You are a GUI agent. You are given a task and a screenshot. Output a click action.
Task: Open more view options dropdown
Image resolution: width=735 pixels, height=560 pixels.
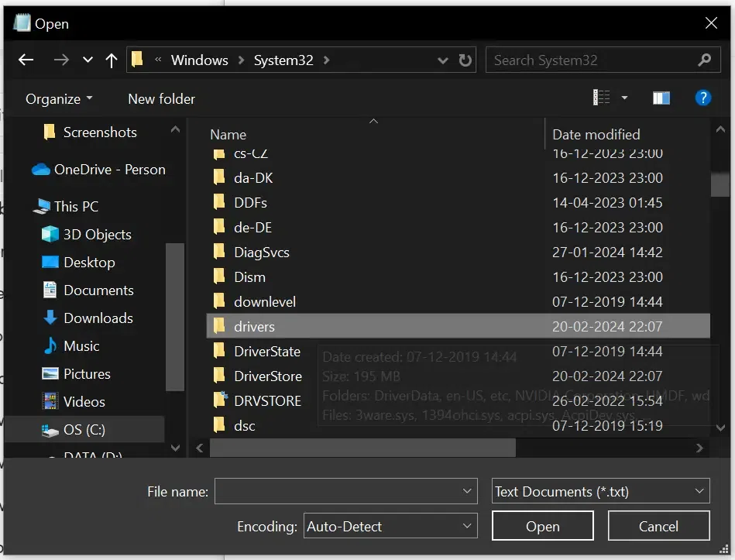(624, 98)
